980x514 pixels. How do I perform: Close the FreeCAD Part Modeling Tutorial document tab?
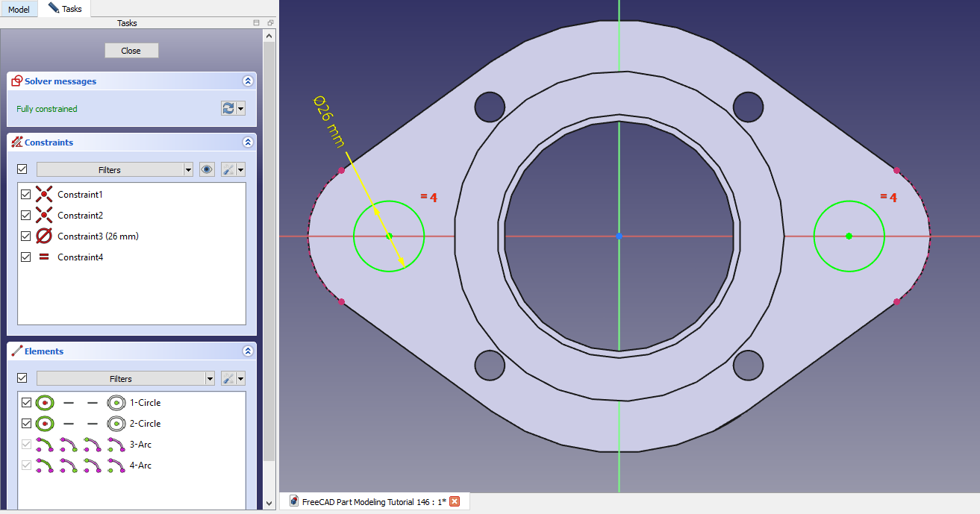(x=455, y=501)
